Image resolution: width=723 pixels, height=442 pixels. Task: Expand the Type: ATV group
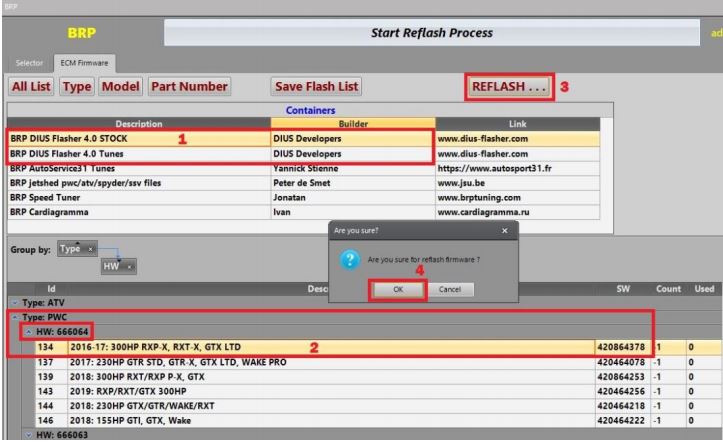tap(12, 303)
